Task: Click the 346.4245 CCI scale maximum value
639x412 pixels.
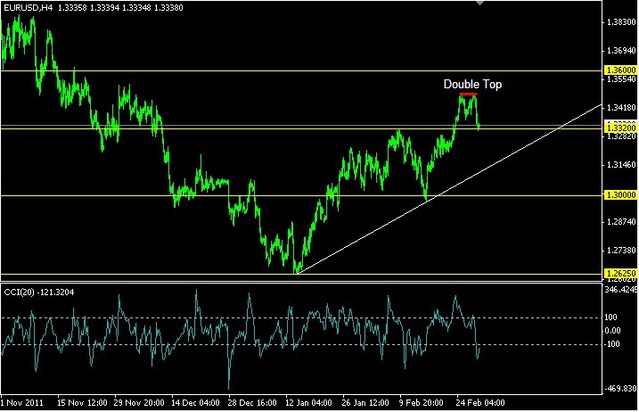Action: coord(619,289)
